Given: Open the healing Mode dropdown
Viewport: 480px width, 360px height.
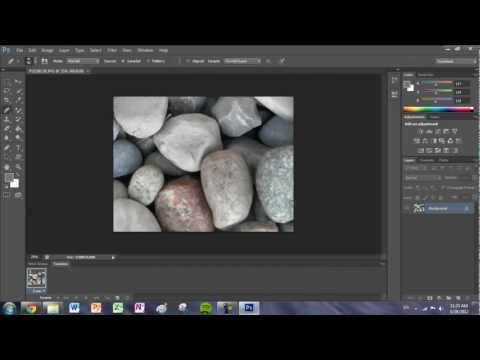Looking at the screenshot, I should tap(83, 61).
